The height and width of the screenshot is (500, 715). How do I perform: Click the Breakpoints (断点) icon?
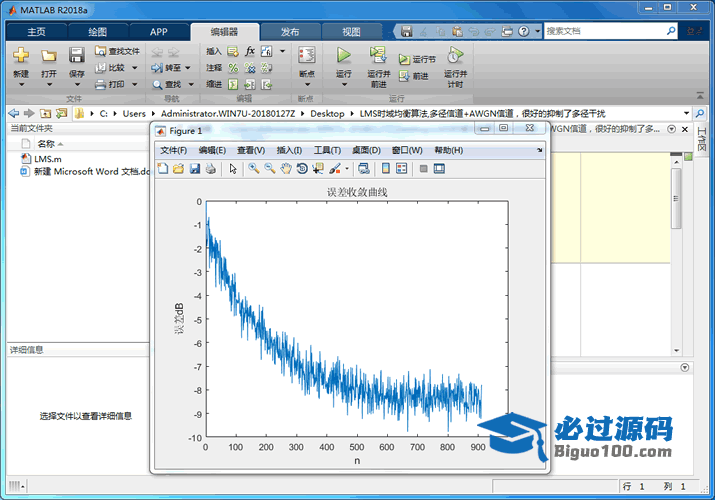(306, 56)
